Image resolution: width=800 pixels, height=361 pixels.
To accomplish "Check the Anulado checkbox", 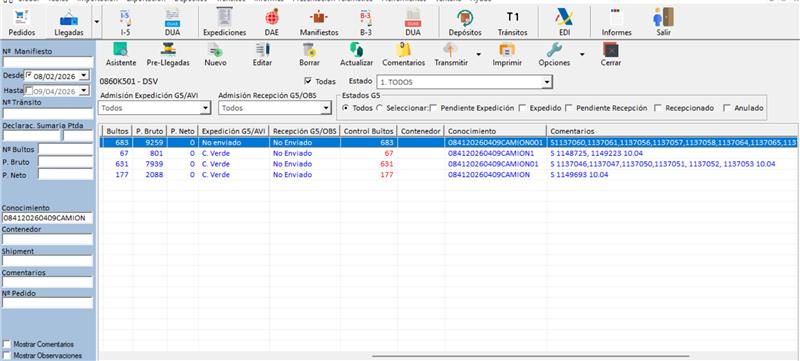I will pyautogui.click(x=727, y=108).
